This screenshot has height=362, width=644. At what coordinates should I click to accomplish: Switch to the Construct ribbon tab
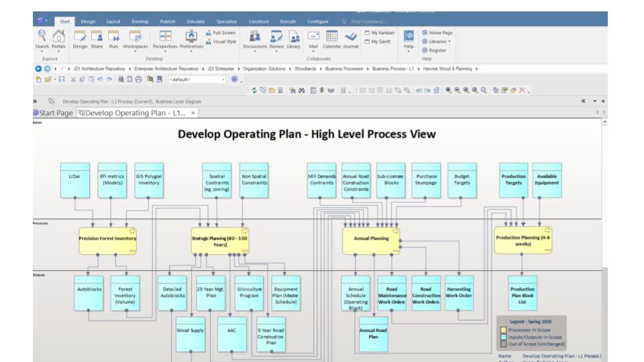click(258, 21)
